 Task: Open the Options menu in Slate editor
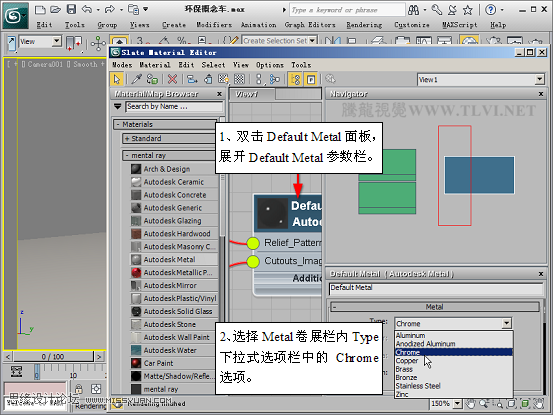pyautogui.click(x=270, y=65)
